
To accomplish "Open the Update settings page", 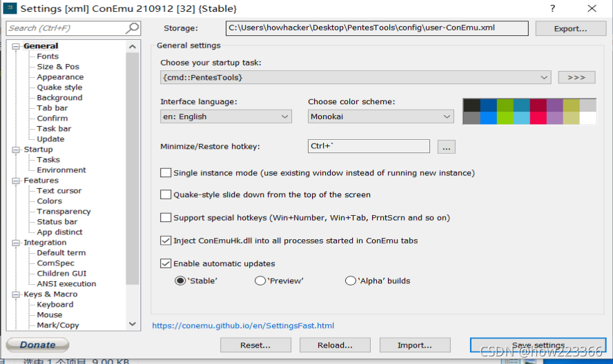I will (51, 139).
